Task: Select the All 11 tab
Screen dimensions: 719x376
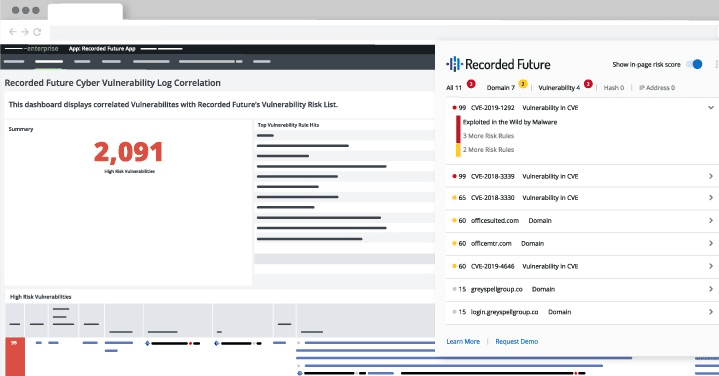Action: [454, 88]
